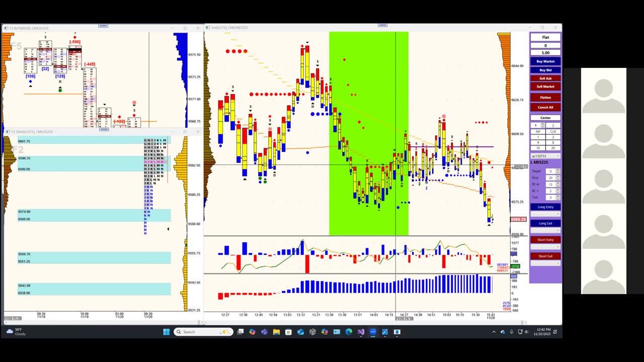Click the Sell Ask button
Screen dimensions: 644x362
pyautogui.click(x=545, y=78)
